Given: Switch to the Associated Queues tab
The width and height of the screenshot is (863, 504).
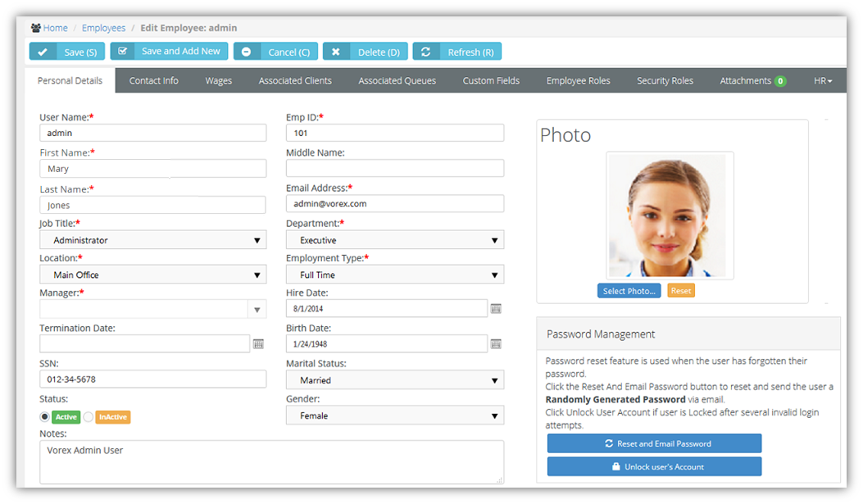Looking at the screenshot, I should [397, 81].
